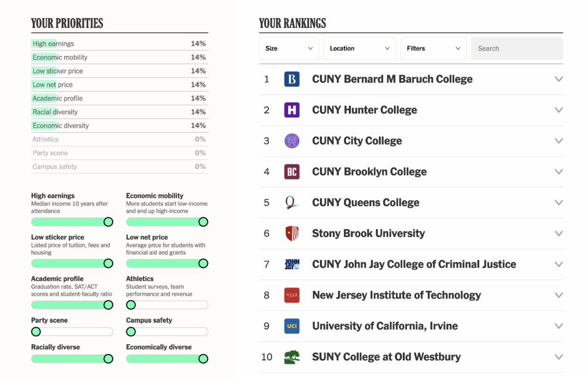
Task: Click the CUNY City College seal icon
Action: 292,141
